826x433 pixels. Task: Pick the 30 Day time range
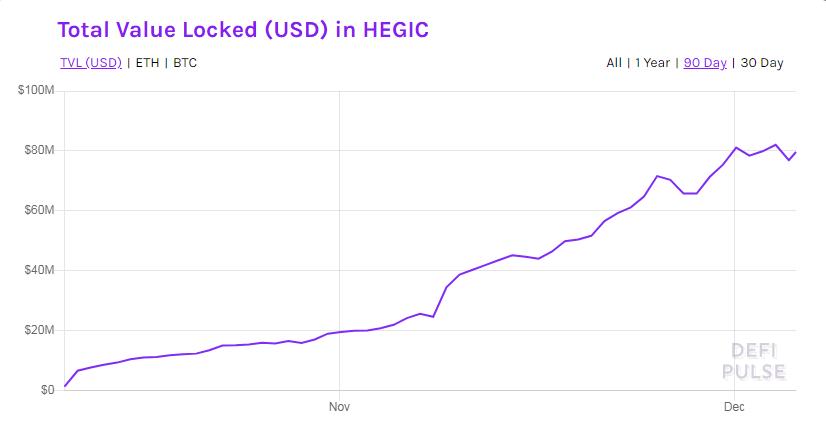tap(762, 63)
